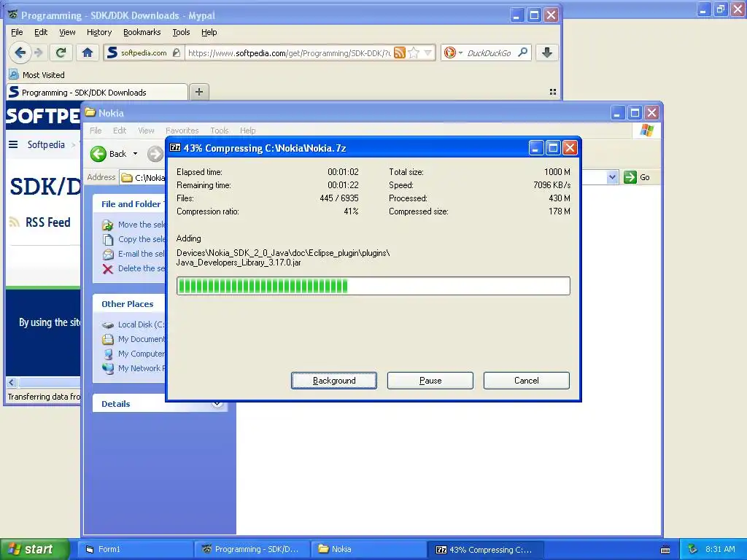This screenshot has width=747, height=560.
Task: Click Background button in 7-Zip dialog
Action: (x=334, y=381)
